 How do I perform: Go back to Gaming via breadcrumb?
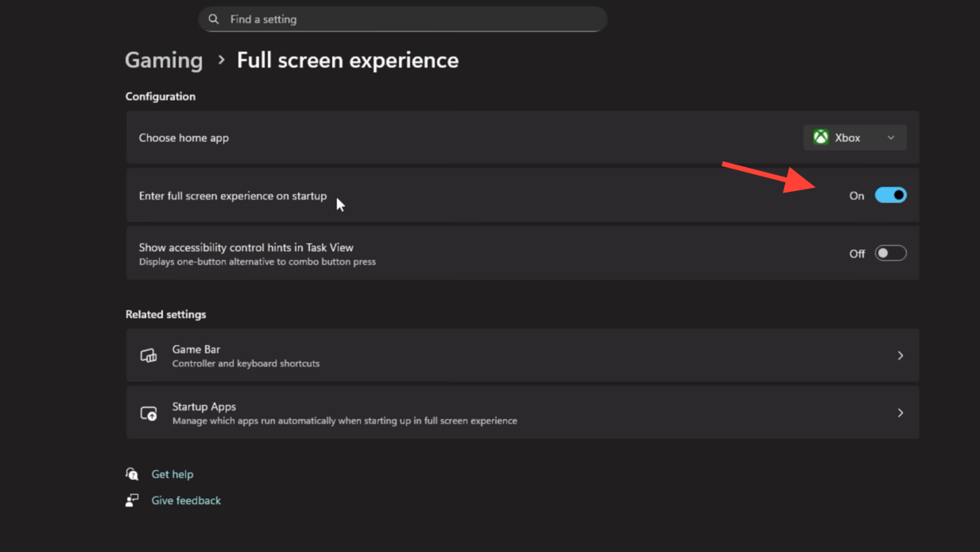coord(164,60)
